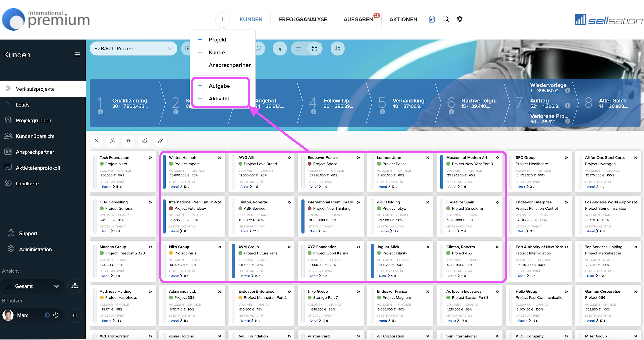This screenshot has height=340, width=644.
Task: Expand the Winter, Hannah card arrows
Action: point(220,158)
